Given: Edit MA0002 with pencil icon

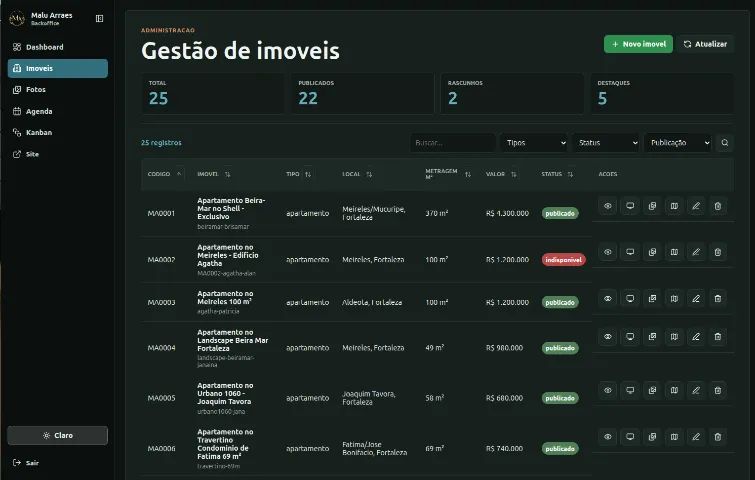Looking at the screenshot, I should coord(696,252).
